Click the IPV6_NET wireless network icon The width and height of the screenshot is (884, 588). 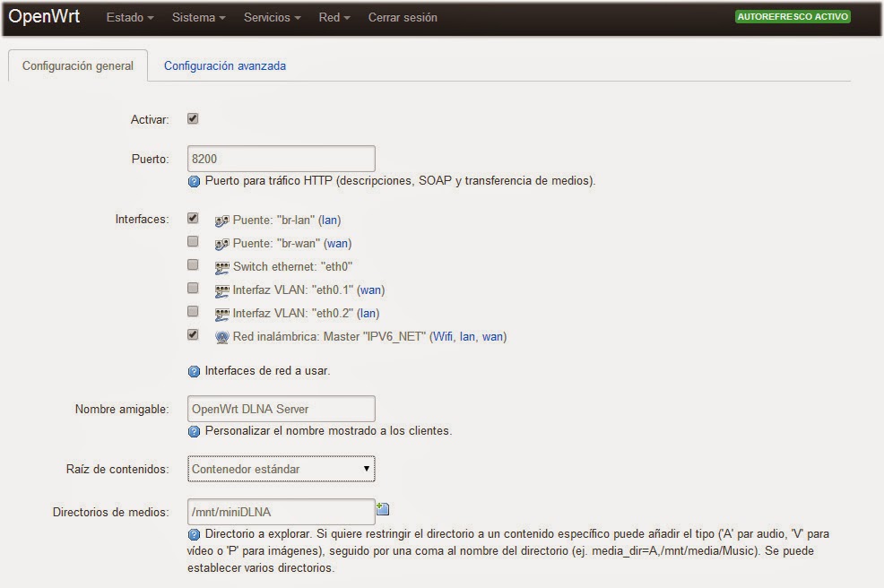[222, 337]
